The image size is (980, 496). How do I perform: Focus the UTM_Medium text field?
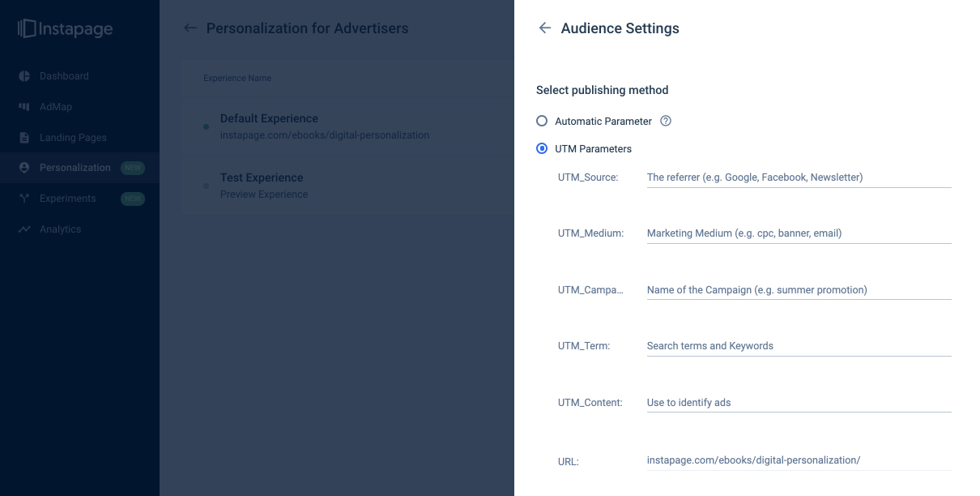[798, 233]
